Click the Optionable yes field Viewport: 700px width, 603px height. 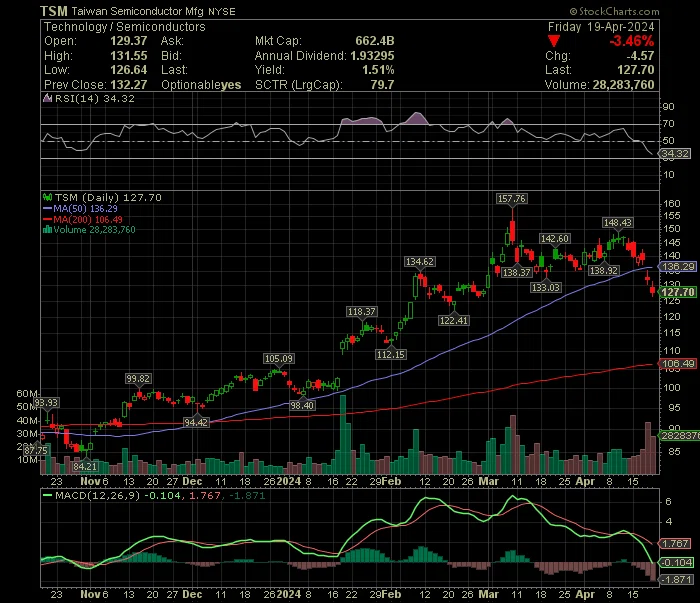[x=201, y=85]
